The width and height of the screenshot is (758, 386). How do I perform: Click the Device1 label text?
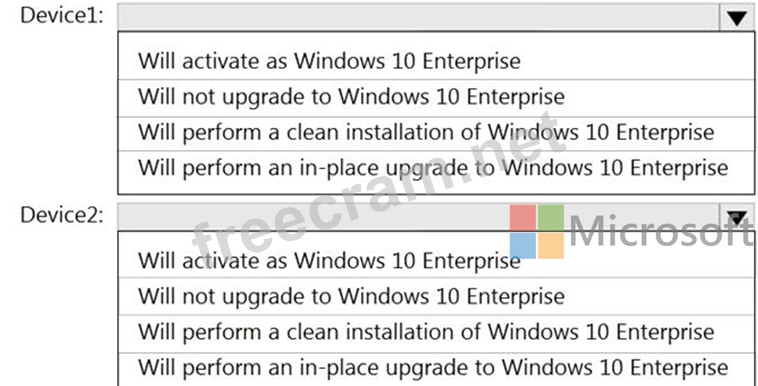pyautogui.click(x=62, y=16)
